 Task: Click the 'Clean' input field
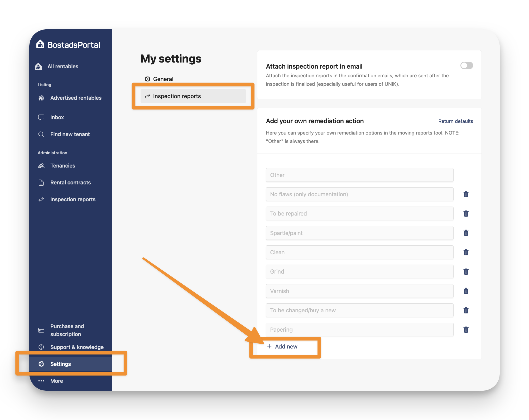pos(359,252)
